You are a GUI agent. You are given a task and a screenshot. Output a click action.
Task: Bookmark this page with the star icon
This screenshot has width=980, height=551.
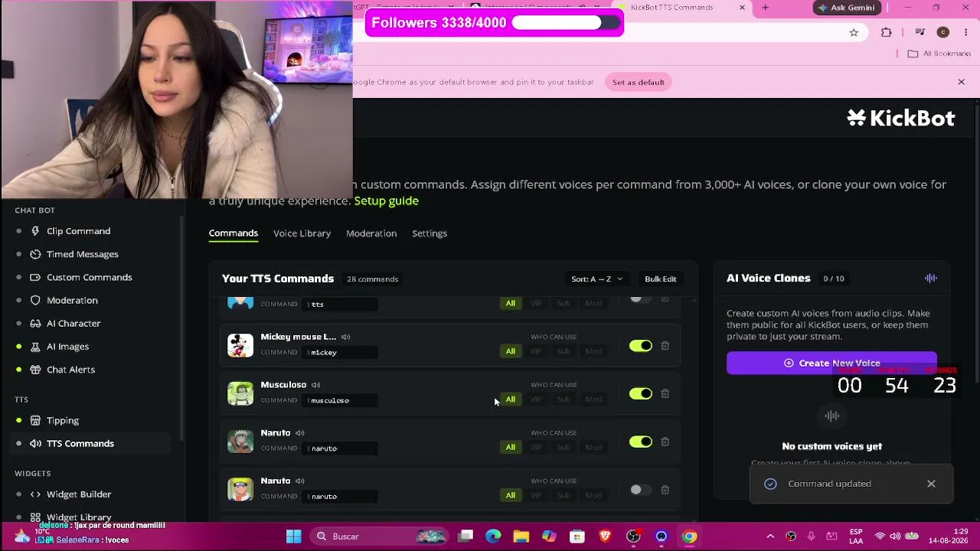click(854, 32)
